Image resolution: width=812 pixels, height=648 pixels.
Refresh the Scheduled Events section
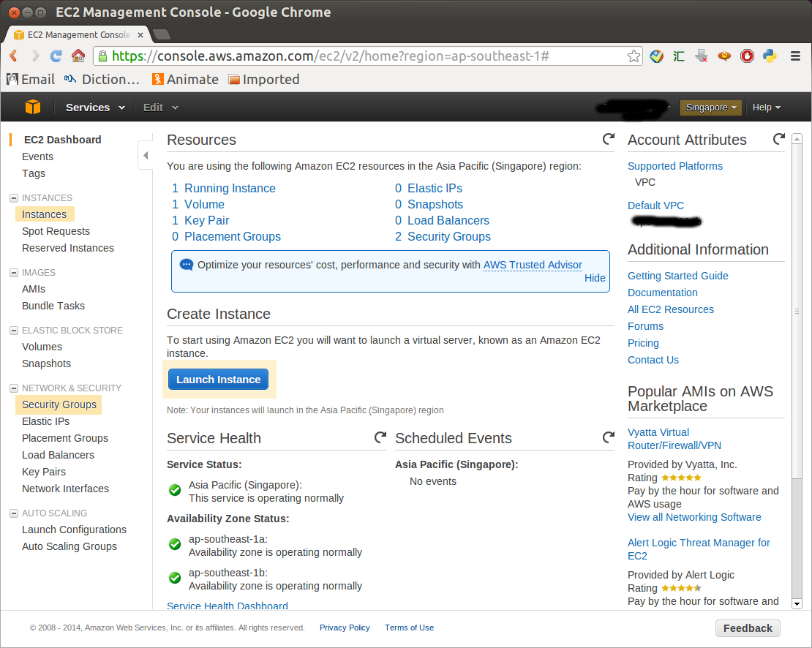[x=608, y=437]
